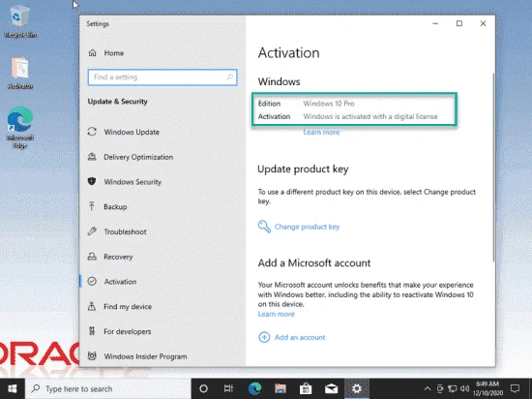The width and height of the screenshot is (532, 399).
Task: Click the Windows Insider Program icon
Action: pos(92,355)
